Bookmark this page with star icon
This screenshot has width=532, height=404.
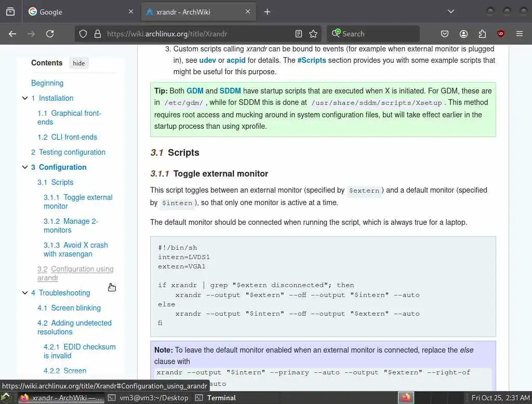[x=313, y=34]
